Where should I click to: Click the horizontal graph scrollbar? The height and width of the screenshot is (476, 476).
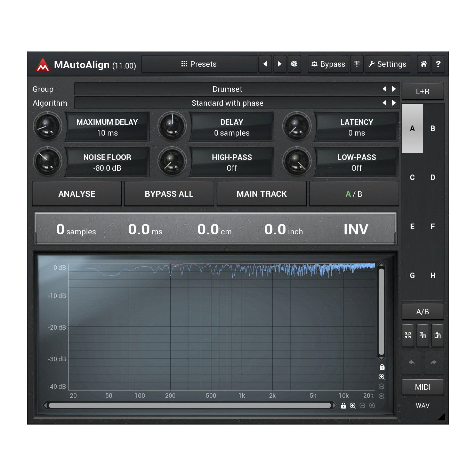tap(189, 405)
